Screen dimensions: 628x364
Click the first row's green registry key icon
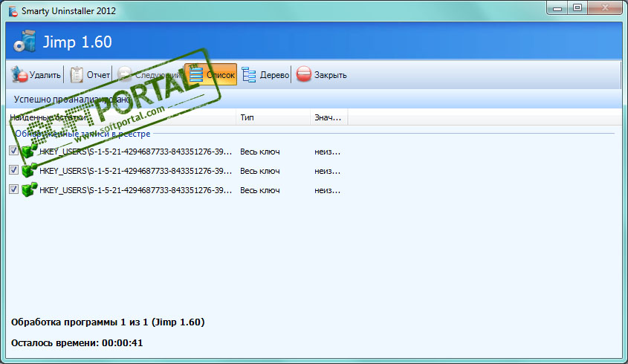(x=29, y=151)
